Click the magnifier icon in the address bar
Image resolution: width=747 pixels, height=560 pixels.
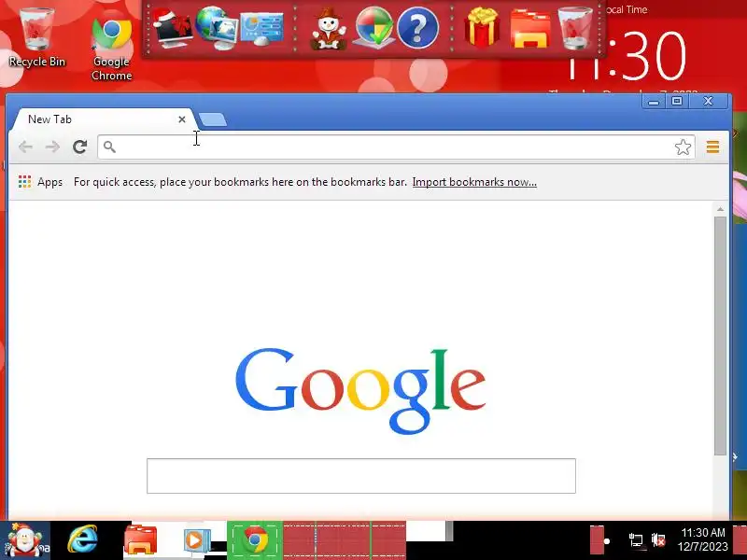(x=109, y=147)
